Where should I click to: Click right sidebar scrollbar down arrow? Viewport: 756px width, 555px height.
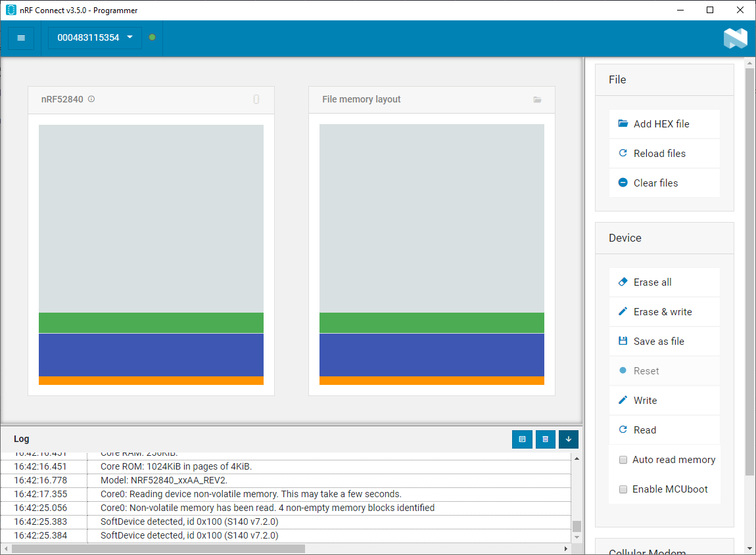(x=749, y=548)
